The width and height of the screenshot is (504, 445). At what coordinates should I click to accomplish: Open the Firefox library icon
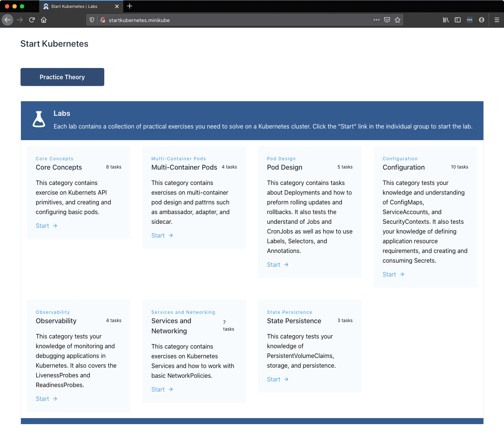click(445, 20)
